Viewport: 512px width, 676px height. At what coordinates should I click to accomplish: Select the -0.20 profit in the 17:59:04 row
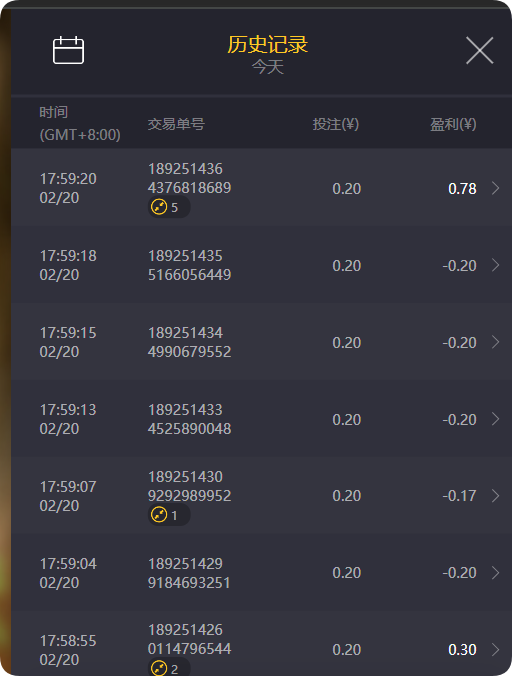459,573
